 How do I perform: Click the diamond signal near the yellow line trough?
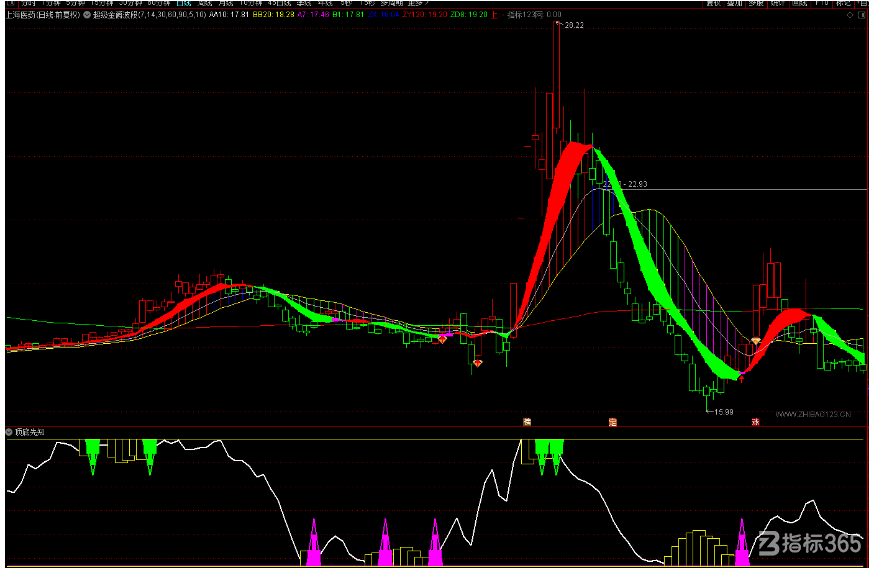pyautogui.click(x=756, y=341)
